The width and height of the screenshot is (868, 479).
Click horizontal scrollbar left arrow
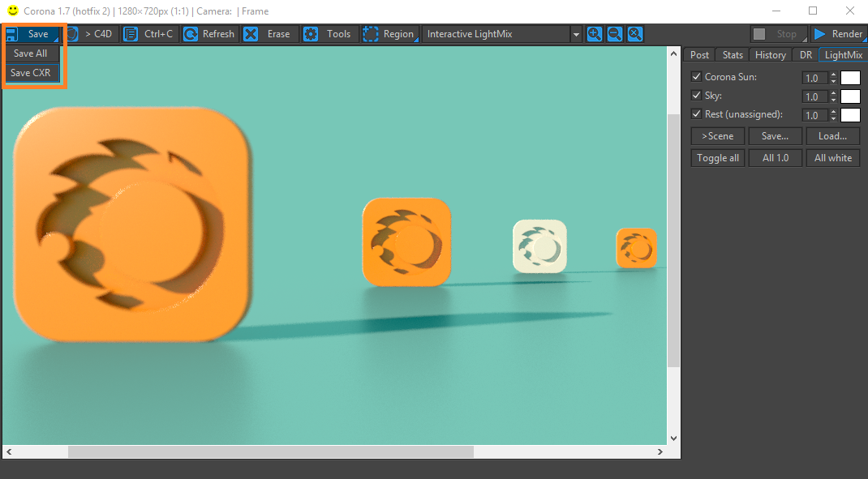coord(9,452)
